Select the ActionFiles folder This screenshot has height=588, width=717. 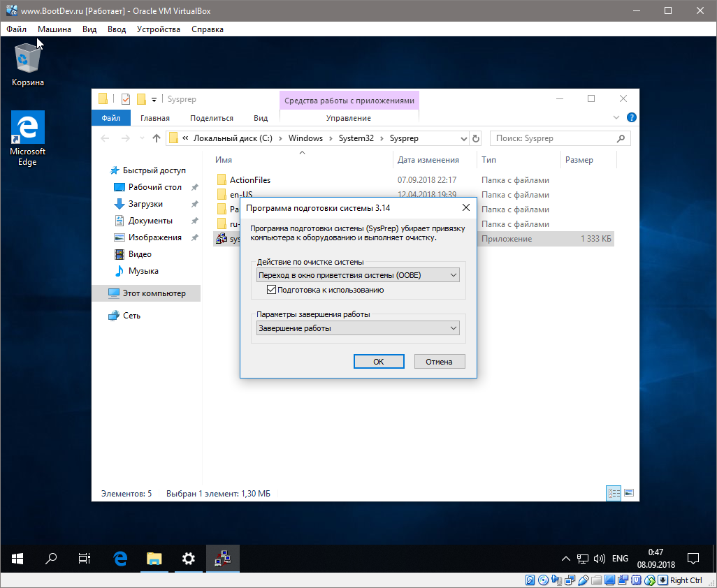coord(249,180)
